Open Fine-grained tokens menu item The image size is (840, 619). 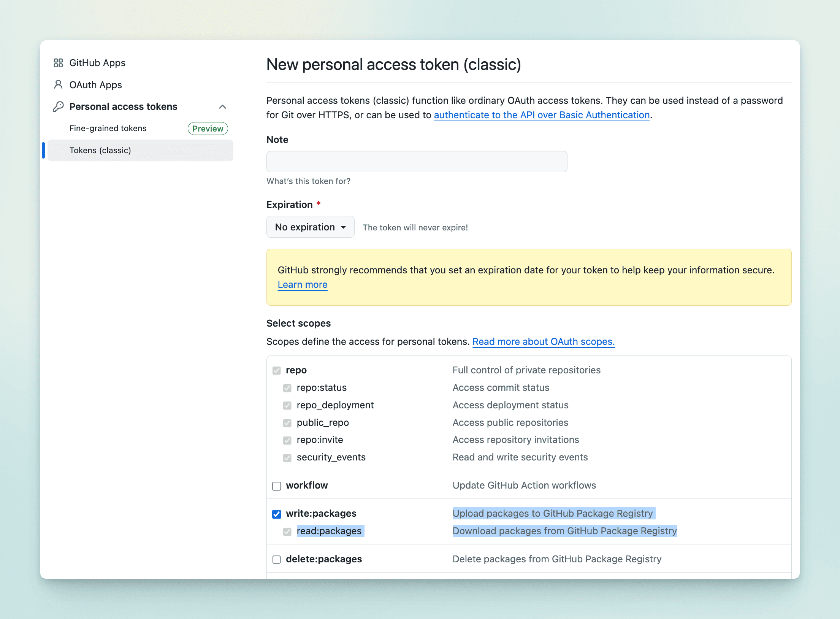pyautogui.click(x=108, y=129)
